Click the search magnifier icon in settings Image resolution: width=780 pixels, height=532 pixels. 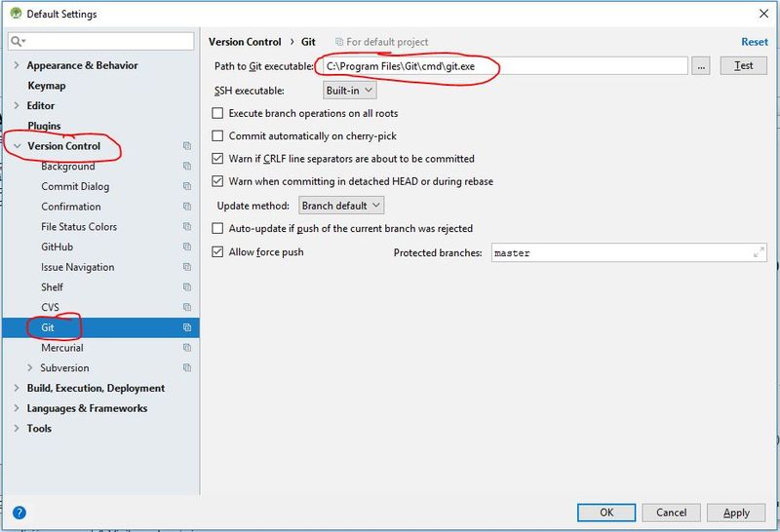[17, 41]
